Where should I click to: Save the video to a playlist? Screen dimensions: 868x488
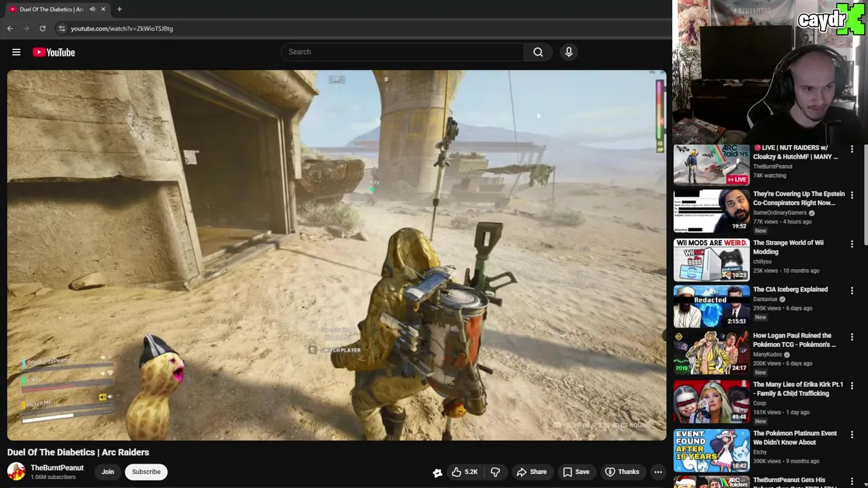576,472
